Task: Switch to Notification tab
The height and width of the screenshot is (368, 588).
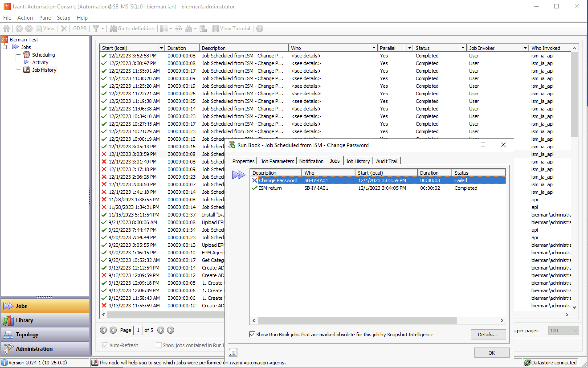Action: [311, 161]
